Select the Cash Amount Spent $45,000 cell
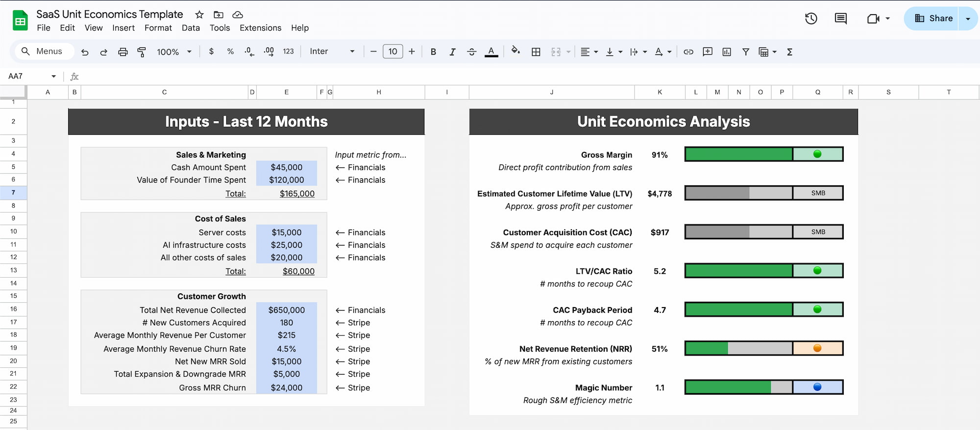Viewport: 980px width, 430px height. click(x=287, y=167)
